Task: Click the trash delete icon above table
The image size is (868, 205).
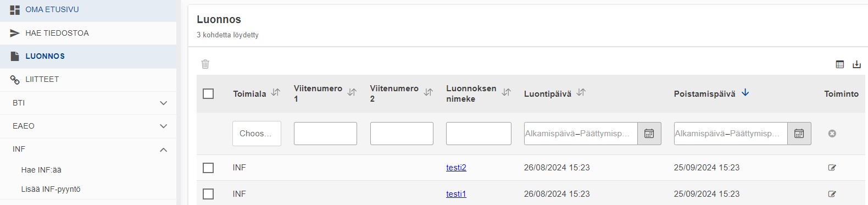Action: [x=205, y=64]
